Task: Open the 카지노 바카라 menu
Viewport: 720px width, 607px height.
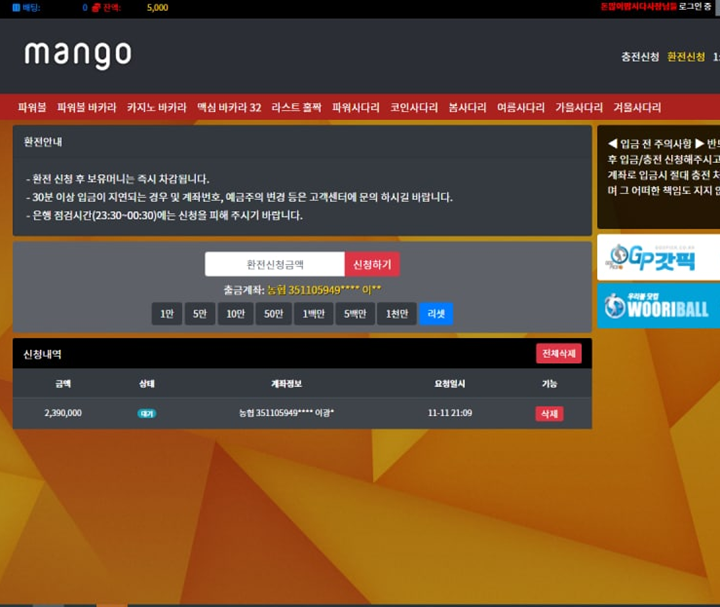Action: point(157,107)
